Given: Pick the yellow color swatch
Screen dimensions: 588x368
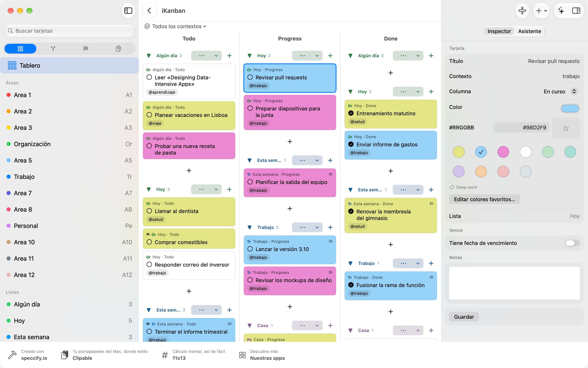Looking at the screenshot, I should (x=459, y=152).
